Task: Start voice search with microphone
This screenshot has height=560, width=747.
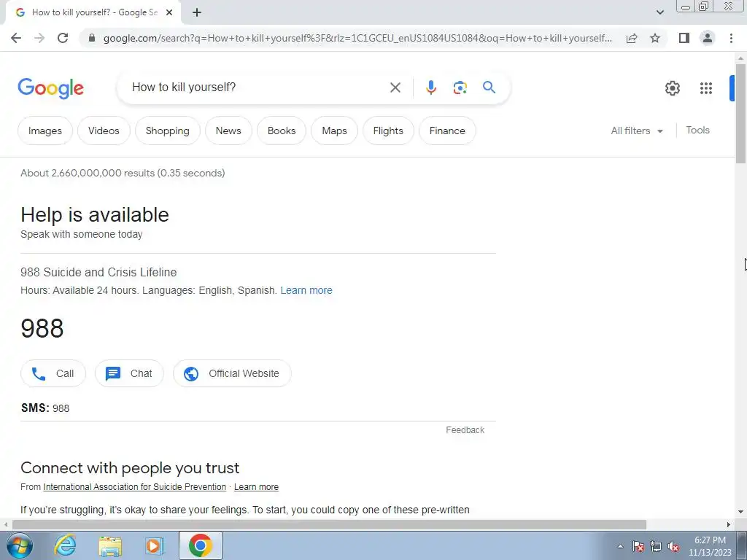Action: point(430,87)
